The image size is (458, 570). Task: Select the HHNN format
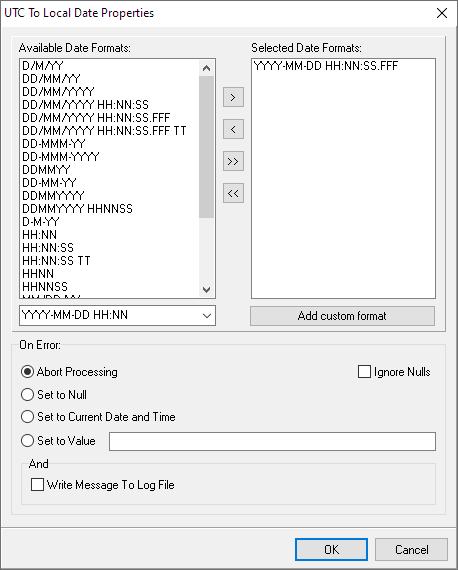(38, 274)
